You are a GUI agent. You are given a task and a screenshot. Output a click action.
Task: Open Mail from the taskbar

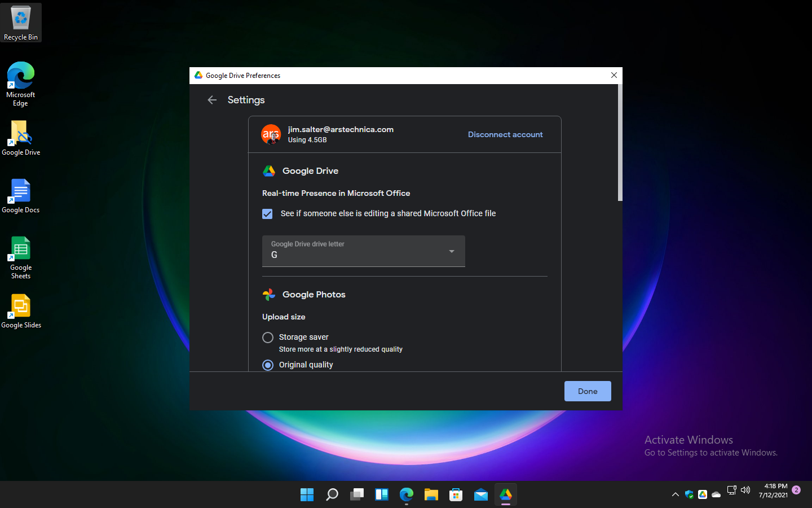(x=480, y=494)
